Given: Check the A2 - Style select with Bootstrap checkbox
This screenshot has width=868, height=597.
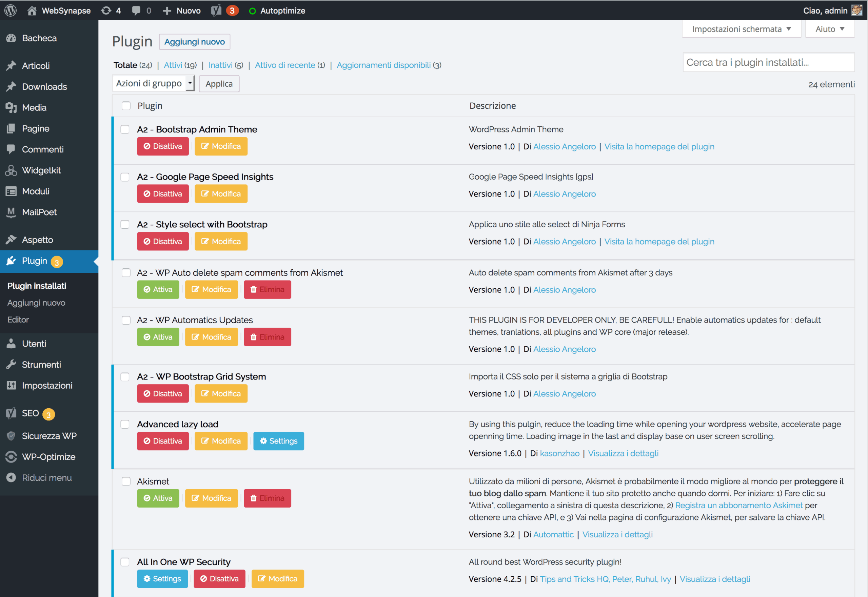Looking at the screenshot, I should coord(125,224).
